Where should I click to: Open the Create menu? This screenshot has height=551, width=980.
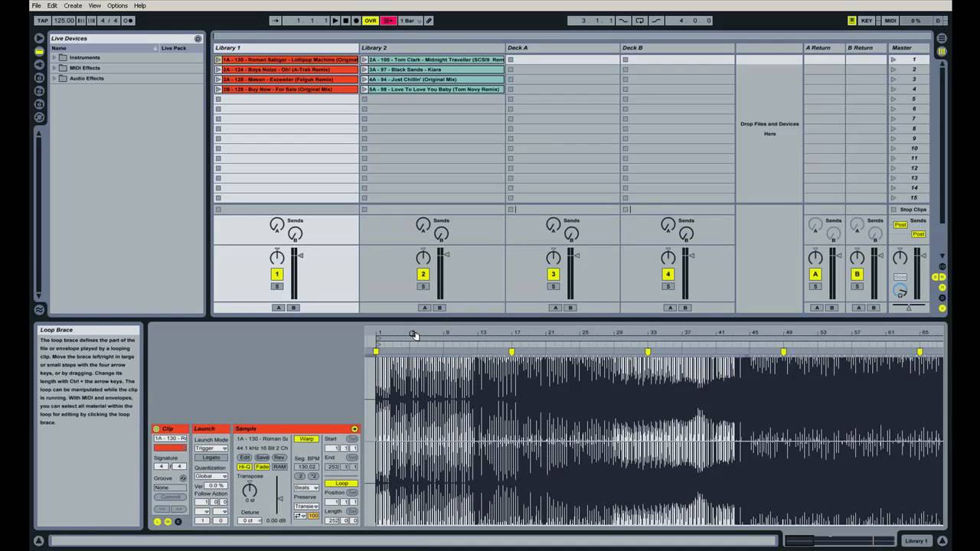point(73,5)
